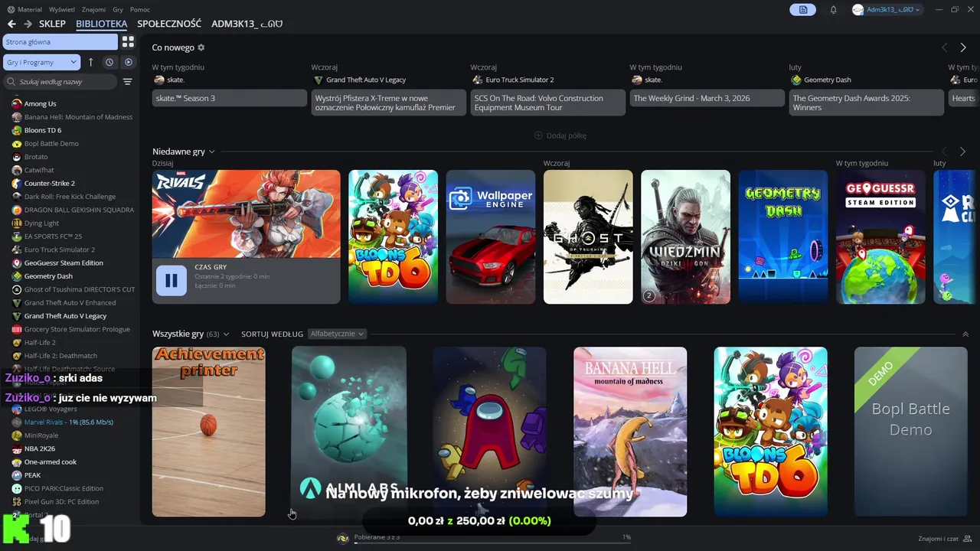The image size is (980, 551).
Task: Select PEAK in the game list
Action: coord(32,475)
